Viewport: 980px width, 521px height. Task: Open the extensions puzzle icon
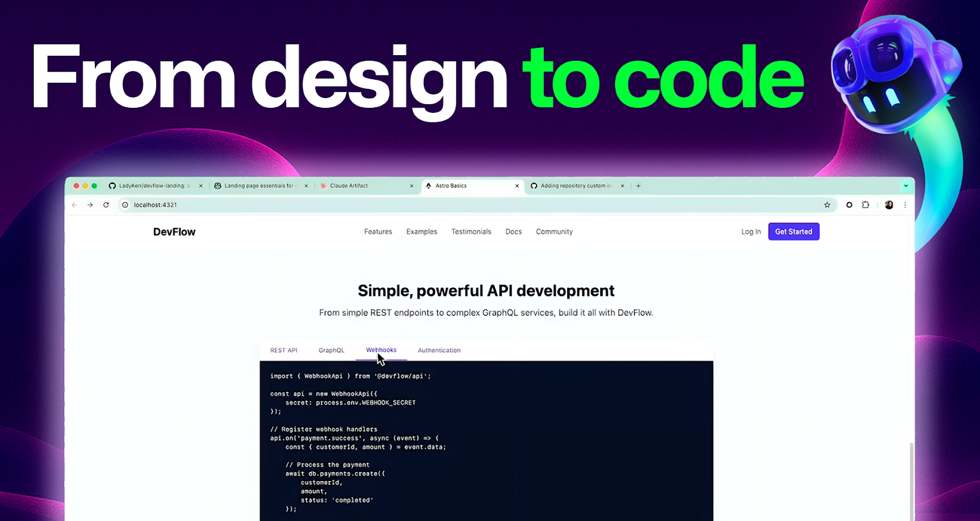[x=865, y=205]
